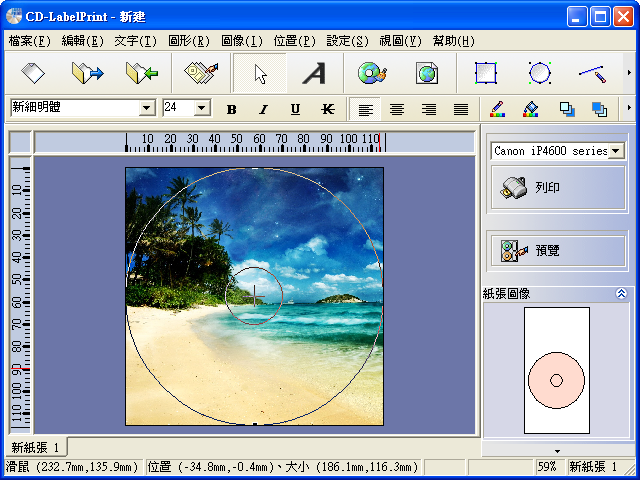Click the New paper toolbar icon
Viewport: 640px width, 480px height.
pyautogui.click(x=33, y=73)
